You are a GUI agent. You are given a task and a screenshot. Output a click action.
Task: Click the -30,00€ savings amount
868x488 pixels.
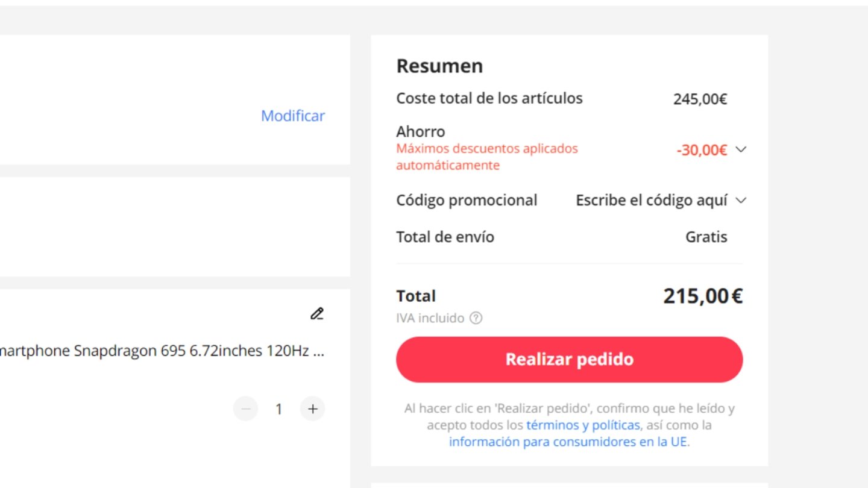click(x=702, y=150)
